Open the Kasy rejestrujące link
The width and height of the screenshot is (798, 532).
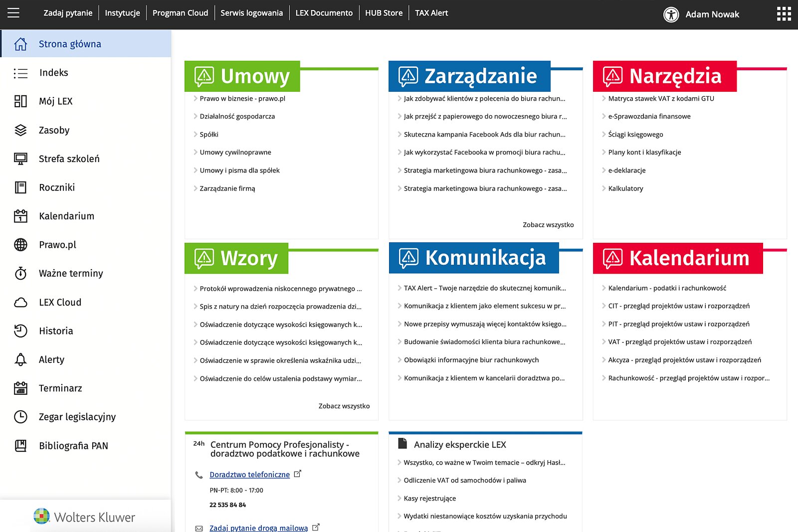[429, 499]
